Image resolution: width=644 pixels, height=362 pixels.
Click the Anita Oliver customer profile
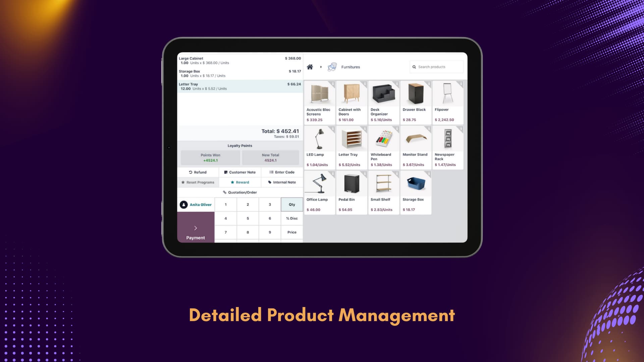[196, 204]
